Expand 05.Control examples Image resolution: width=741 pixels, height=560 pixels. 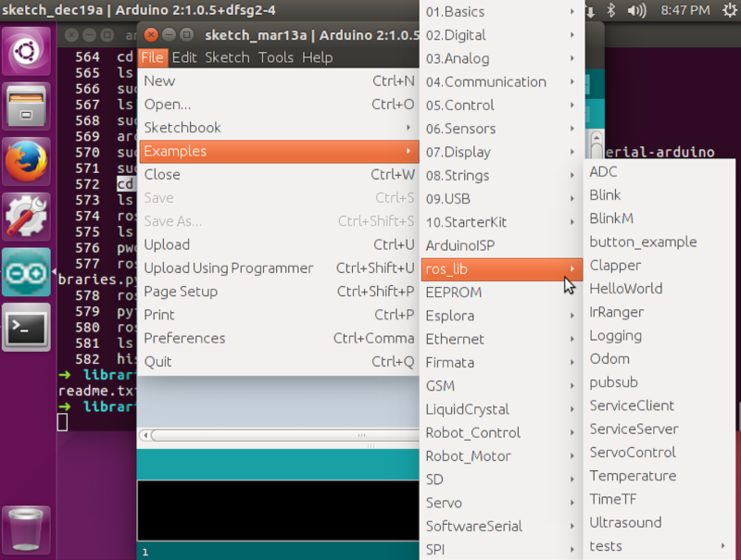[x=501, y=106]
